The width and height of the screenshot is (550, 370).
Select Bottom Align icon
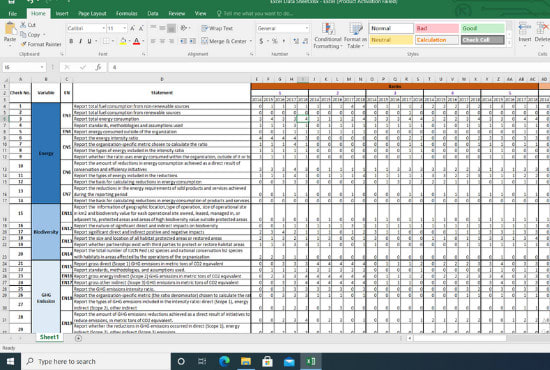(171, 28)
